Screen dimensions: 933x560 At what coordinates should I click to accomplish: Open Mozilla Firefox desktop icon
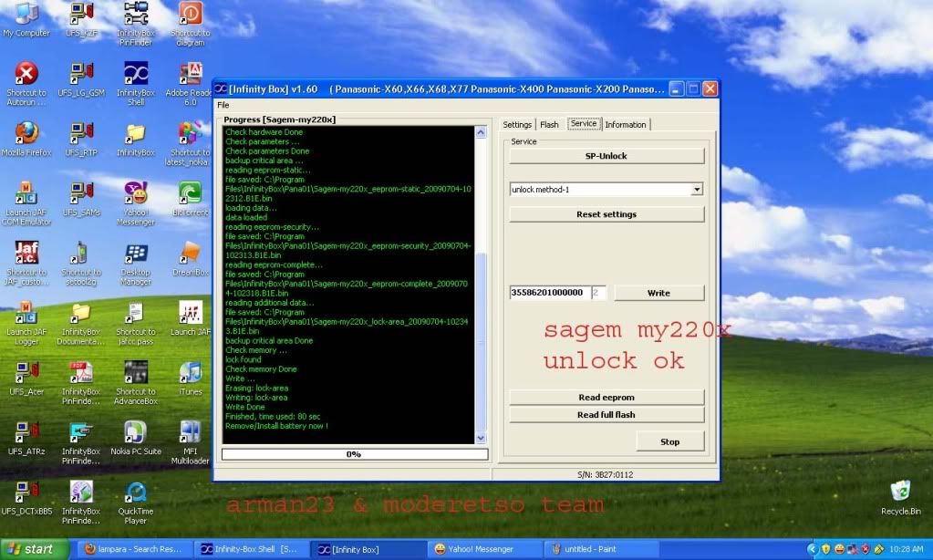26,139
